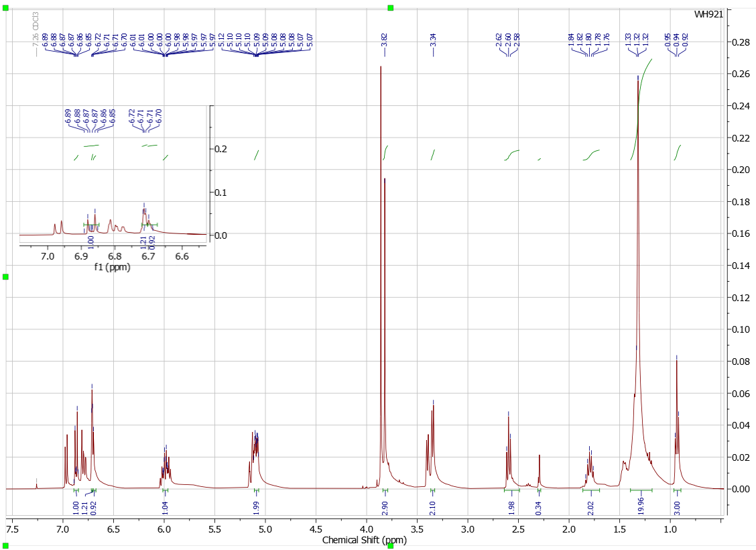Click the Chemical Shift (ppm) axis title
The image size is (756, 550).
coord(364,540)
